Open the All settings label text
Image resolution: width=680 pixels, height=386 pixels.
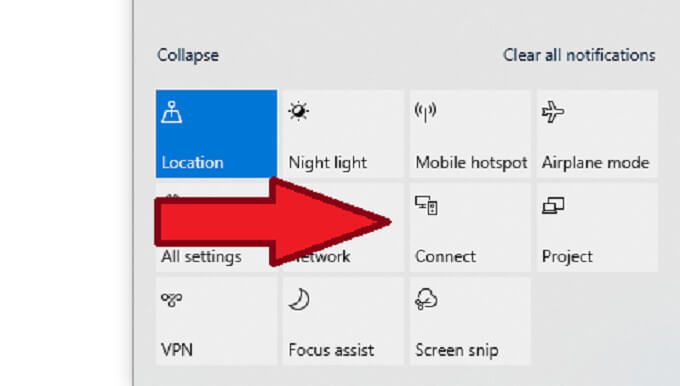point(201,257)
